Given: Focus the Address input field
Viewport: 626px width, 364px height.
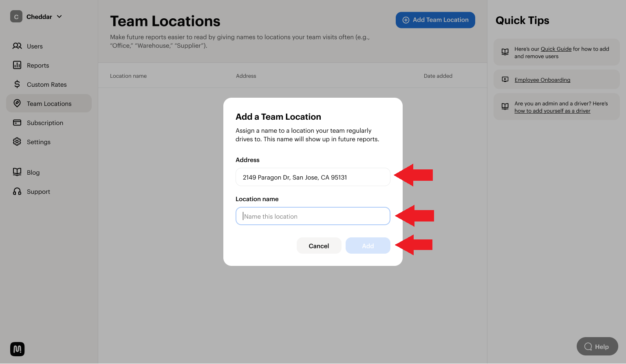Looking at the screenshot, I should (313, 177).
